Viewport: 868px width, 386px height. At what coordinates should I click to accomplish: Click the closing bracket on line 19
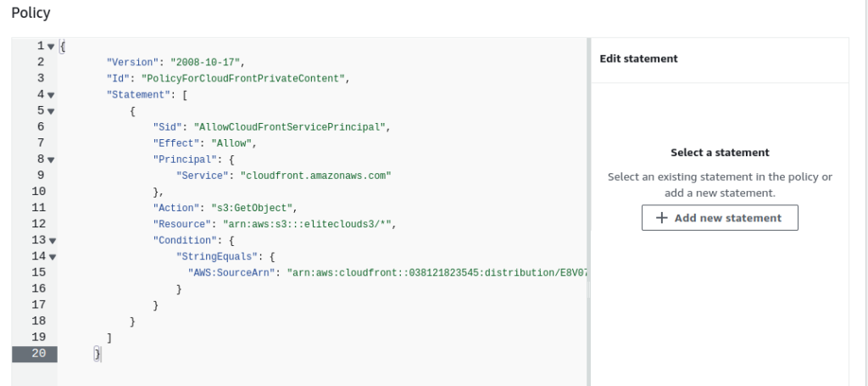tap(109, 338)
